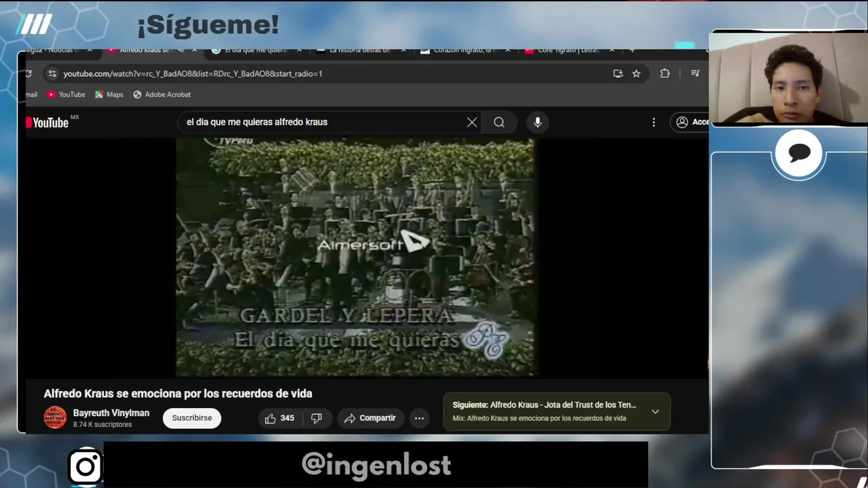Click the Acceder sign-in button
The height and width of the screenshot is (488, 868).
690,122
